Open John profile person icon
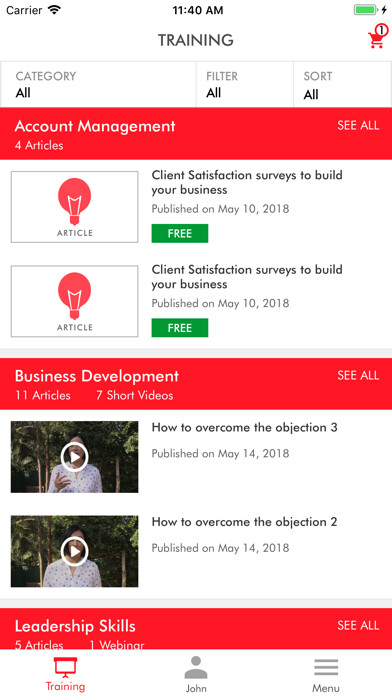This screenshot has width=392, height=696. pyautogui.click(x=196, y=668)
